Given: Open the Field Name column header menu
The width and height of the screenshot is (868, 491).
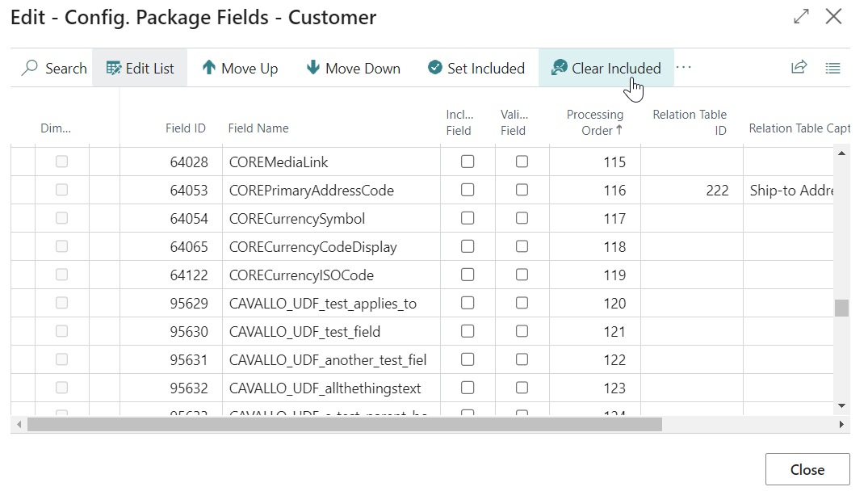Looking at the screenshot, I should point(258,128).
